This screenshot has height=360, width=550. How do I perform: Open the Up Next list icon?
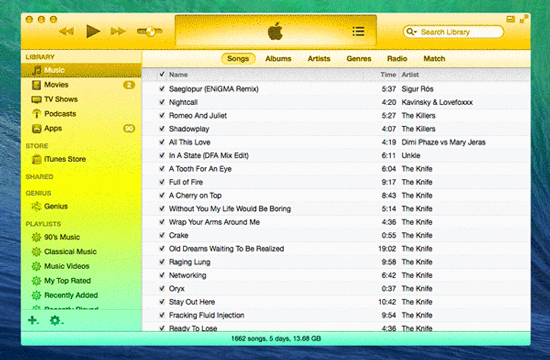(x=358, y=32)
